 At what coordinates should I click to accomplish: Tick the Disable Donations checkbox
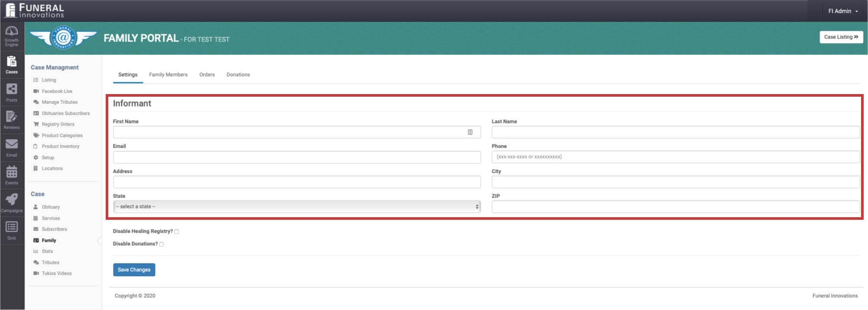tap(162, 244)
